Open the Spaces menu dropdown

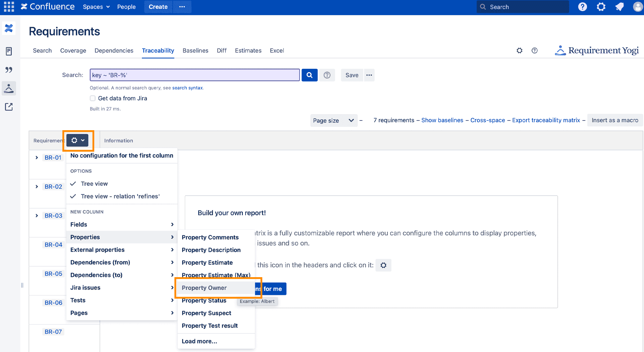click(x=96, y=6)
